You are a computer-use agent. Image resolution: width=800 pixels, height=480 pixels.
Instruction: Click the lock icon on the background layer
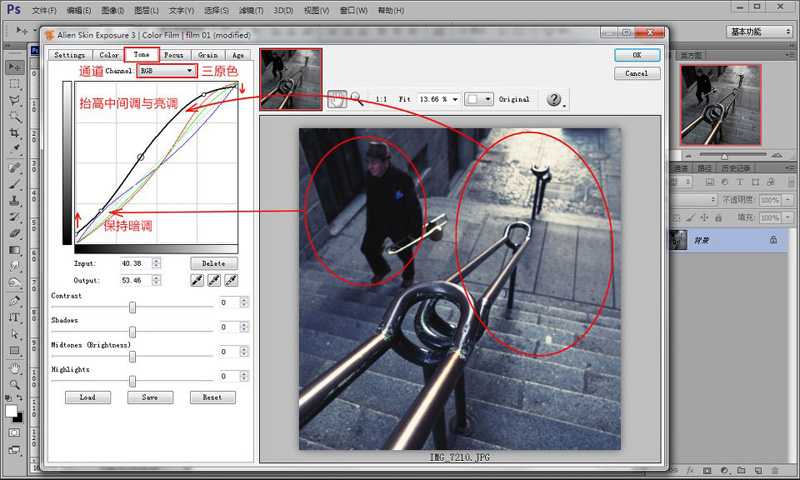click(x=773, y=239)
